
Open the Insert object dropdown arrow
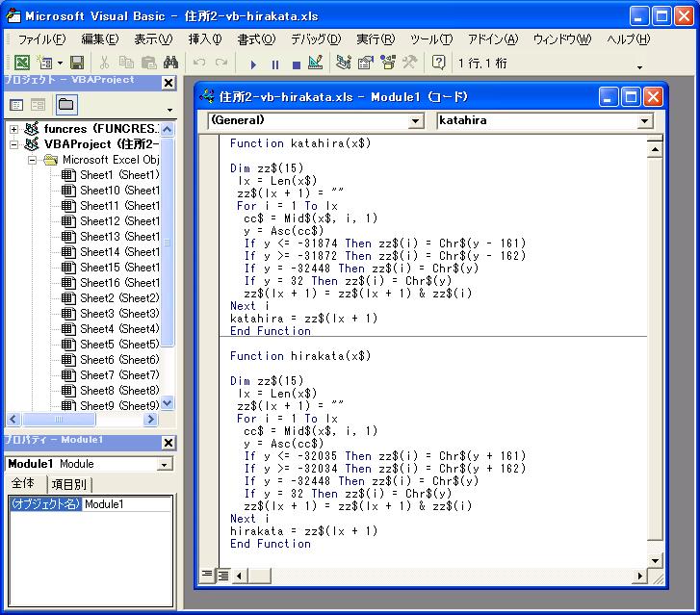[x=60, y=63]
